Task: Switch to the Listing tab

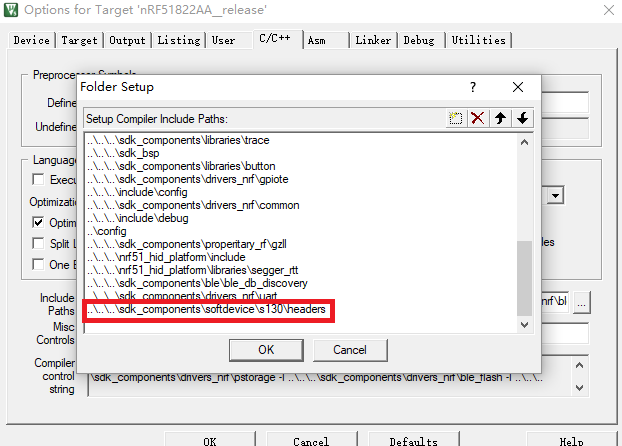Action: click(x=179, y=40)
